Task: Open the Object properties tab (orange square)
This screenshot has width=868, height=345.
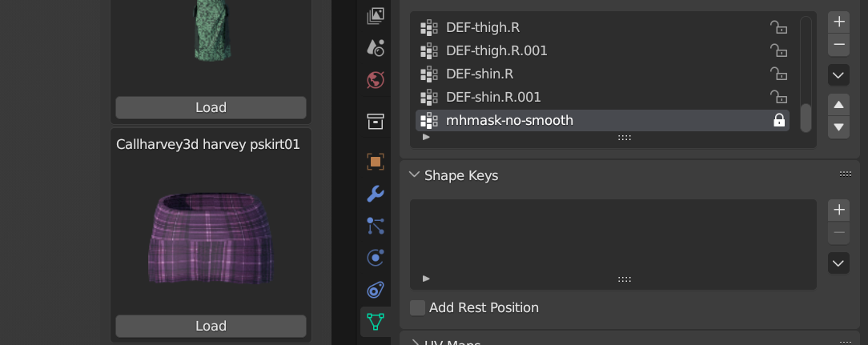Action: coord(375,162)
